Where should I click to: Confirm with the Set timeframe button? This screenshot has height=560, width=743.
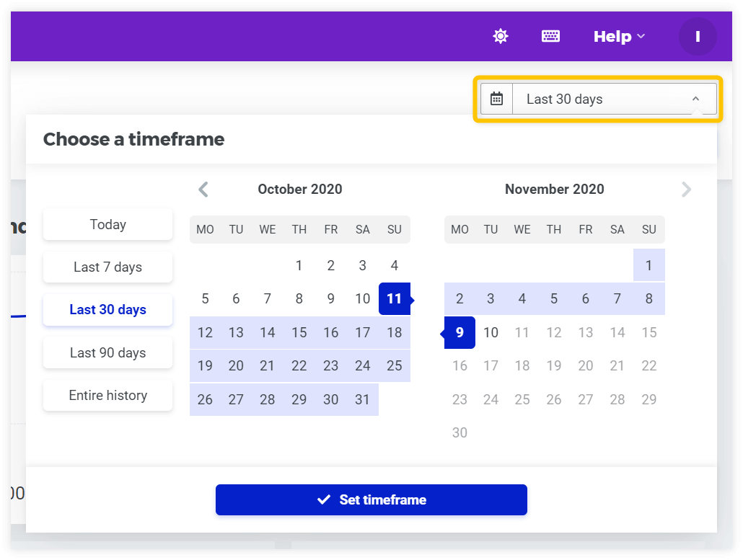371,499
